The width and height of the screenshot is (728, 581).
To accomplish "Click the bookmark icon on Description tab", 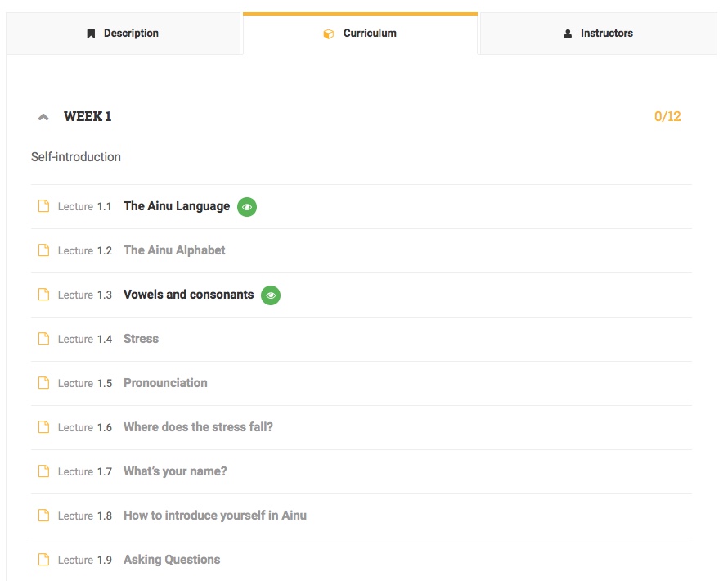I will tap(91, 34).
